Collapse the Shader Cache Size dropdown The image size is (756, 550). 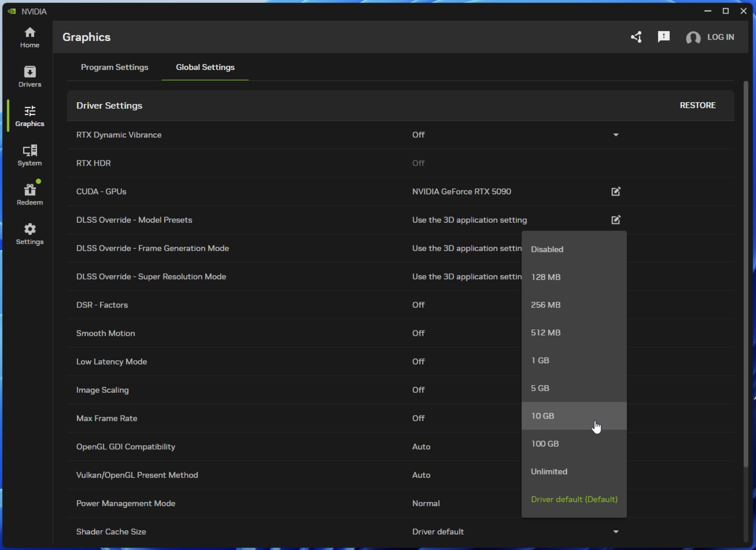click(616, 531)
